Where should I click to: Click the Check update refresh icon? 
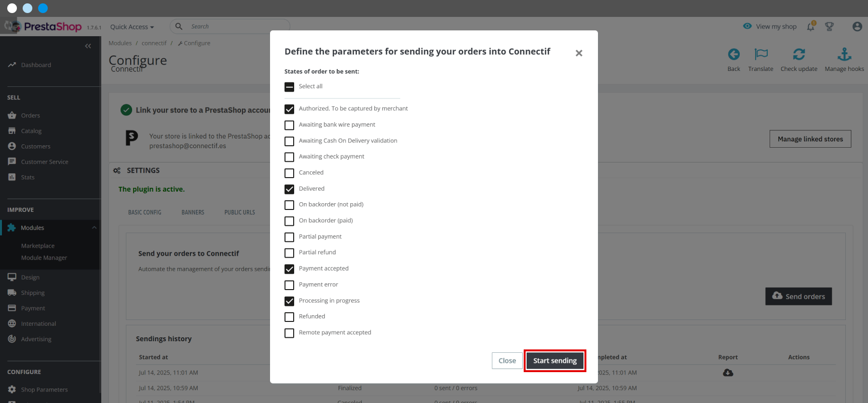[799, 54]
